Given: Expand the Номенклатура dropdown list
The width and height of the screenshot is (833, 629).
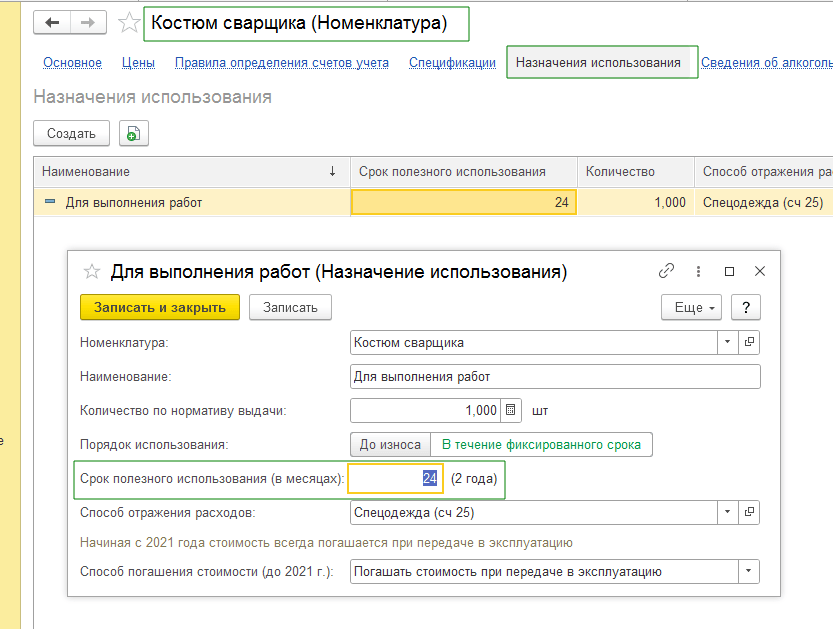Looking at the screenshot, I should pos(728,342).
